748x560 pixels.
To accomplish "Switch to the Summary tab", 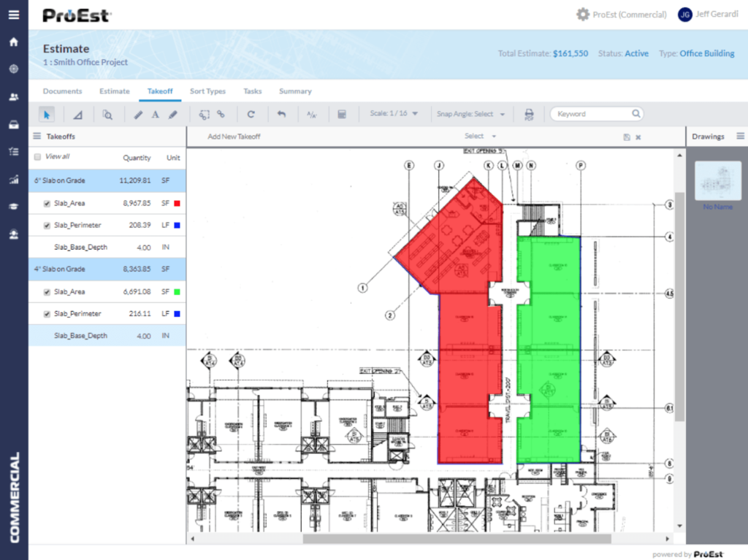I will pyautogui.click(x=295, y=91).
